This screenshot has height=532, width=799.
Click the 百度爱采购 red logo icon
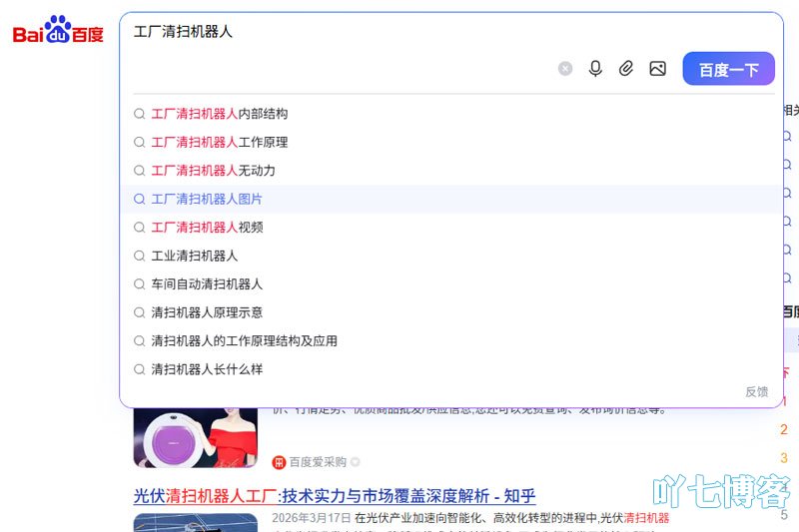(279, 462)
